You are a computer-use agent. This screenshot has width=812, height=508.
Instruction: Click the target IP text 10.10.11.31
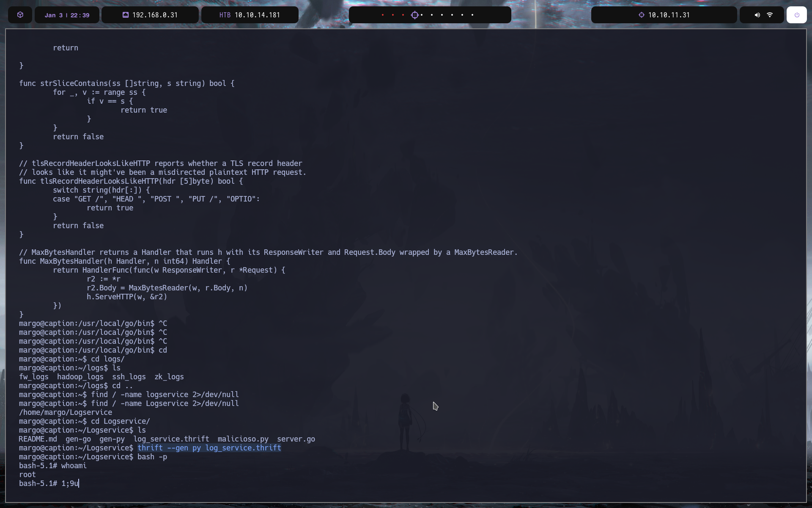tap(669, 15)
